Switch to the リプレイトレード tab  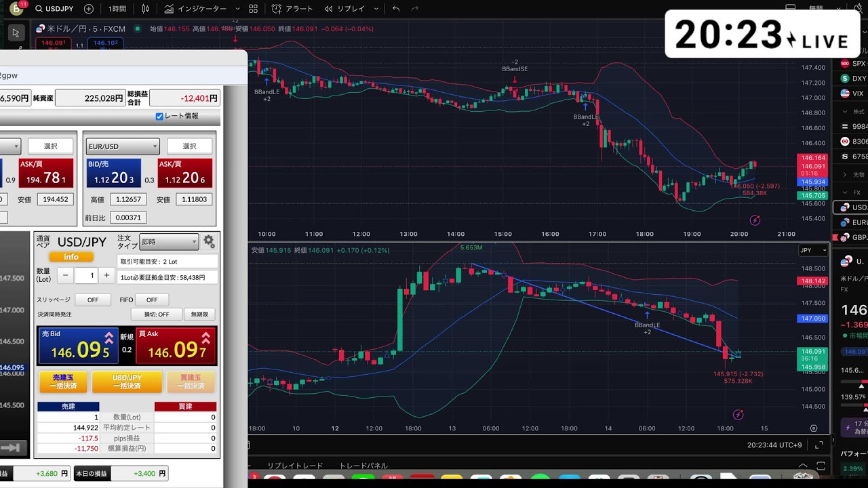click(295, 466)
